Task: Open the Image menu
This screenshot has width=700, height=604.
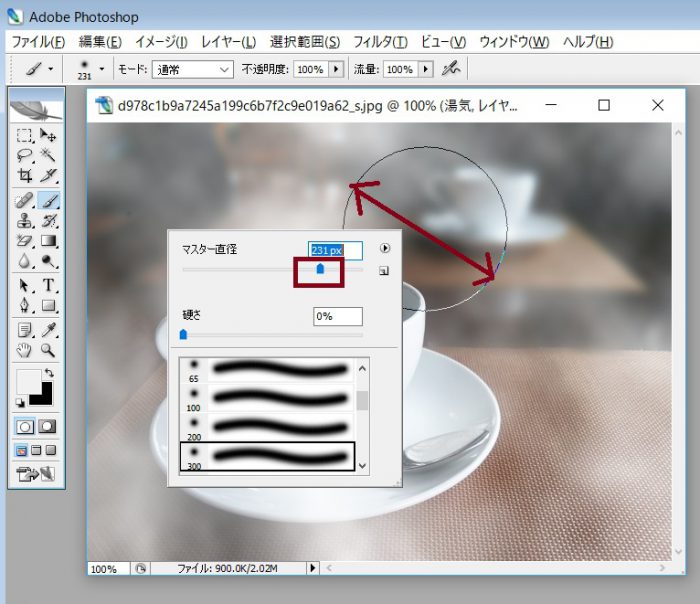Action: (x=162, y=42)
